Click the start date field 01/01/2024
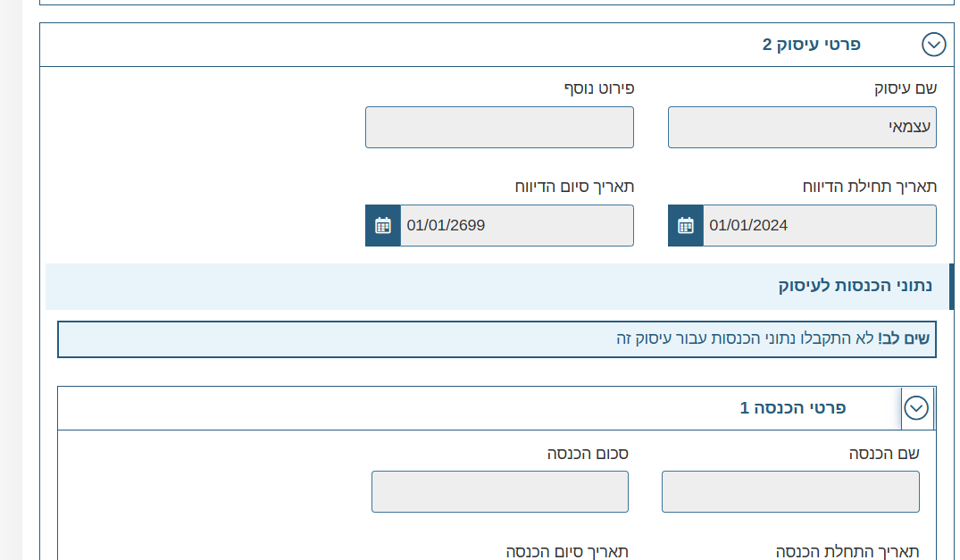960x560 pixels. pyautogui.click(x=819, y=225)
